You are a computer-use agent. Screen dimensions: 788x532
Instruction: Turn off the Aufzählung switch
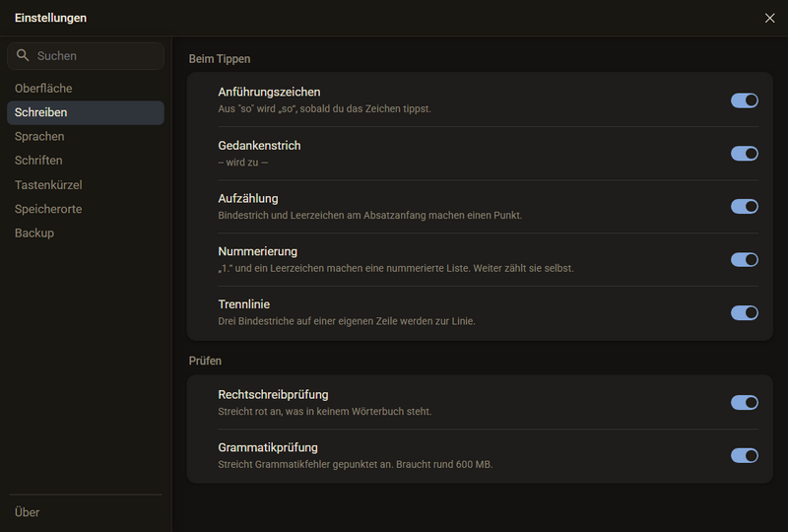[745, 206]
